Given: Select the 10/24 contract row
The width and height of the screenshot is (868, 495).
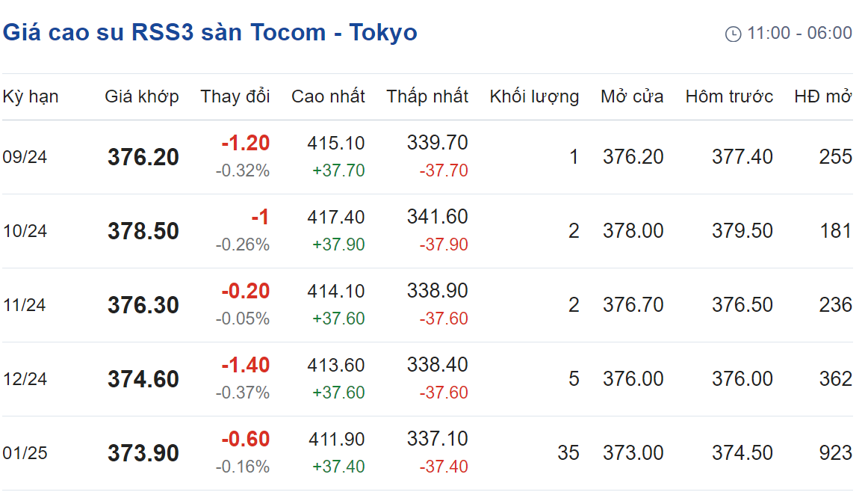Looking at the screenshot, I should click(x=427, y=231).
